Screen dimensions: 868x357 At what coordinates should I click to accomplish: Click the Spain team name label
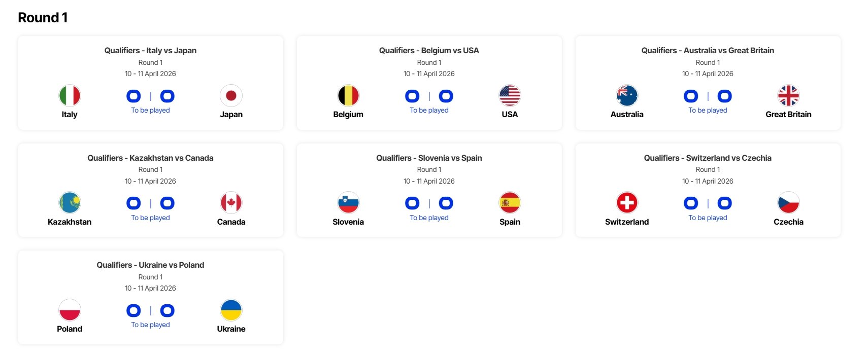[x=510, y=222]
